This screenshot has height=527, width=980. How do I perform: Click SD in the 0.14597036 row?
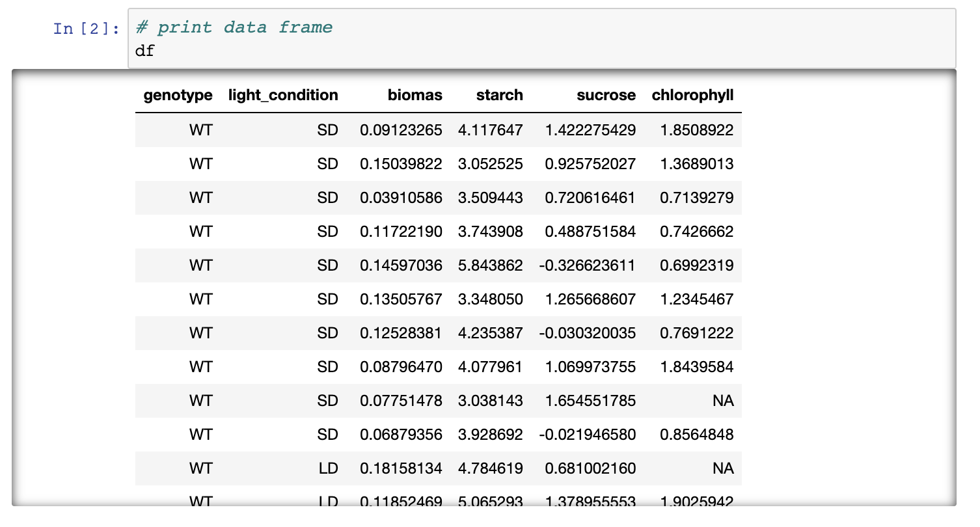(x=328, y=265)
